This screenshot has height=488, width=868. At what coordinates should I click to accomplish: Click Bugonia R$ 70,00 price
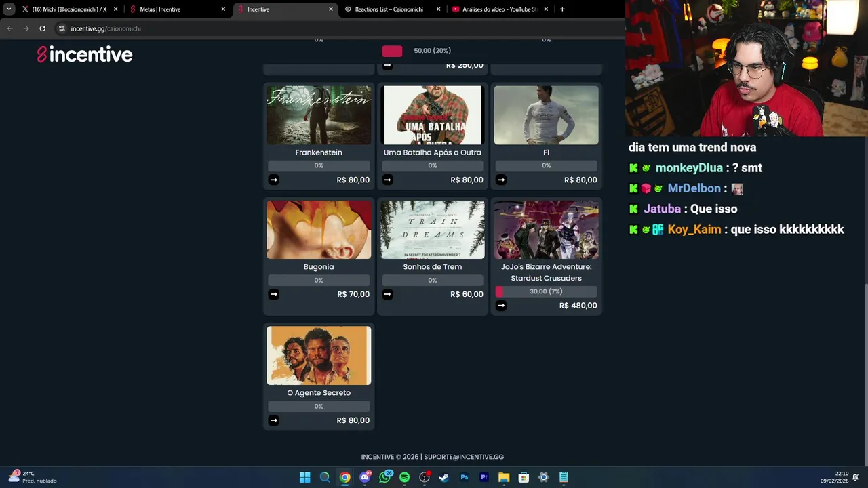coord(353,294)
